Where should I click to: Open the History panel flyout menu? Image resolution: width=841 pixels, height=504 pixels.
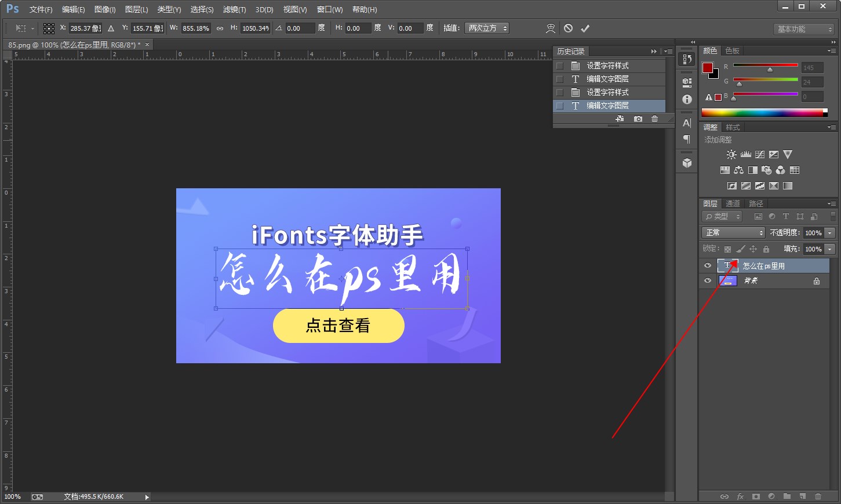(x=668, y=52)
